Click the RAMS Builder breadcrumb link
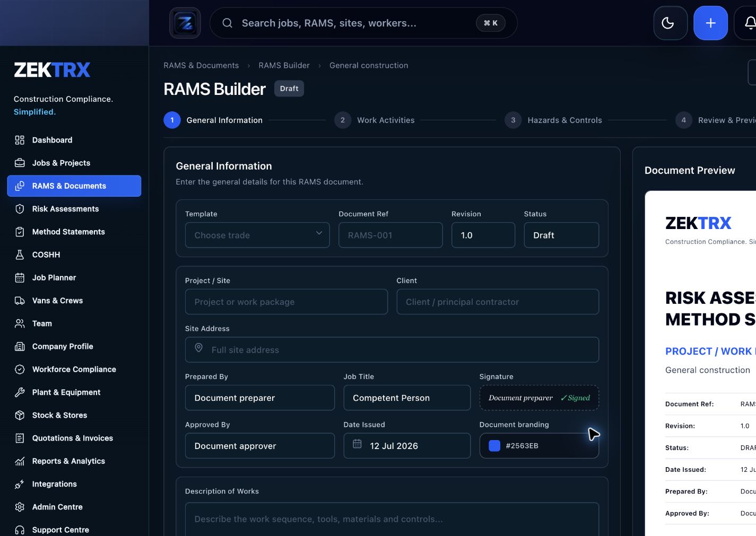The image size is (756, 536). pos(284,65)
